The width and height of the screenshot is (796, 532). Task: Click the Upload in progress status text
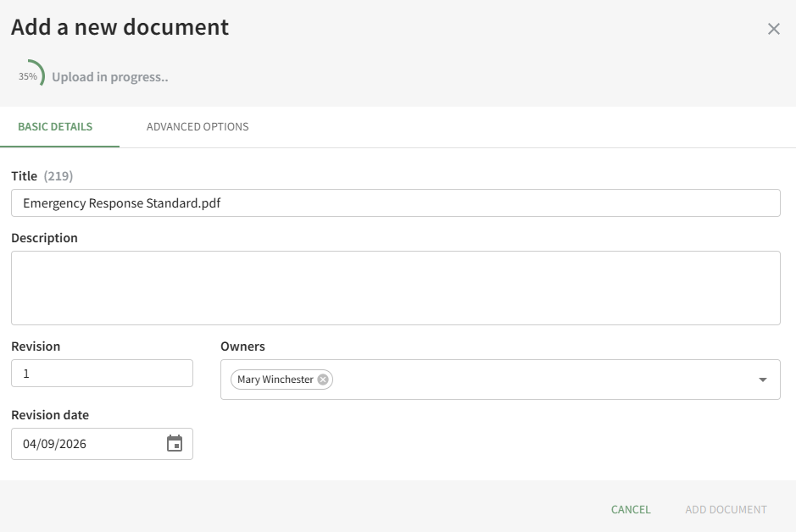point(110,77)
